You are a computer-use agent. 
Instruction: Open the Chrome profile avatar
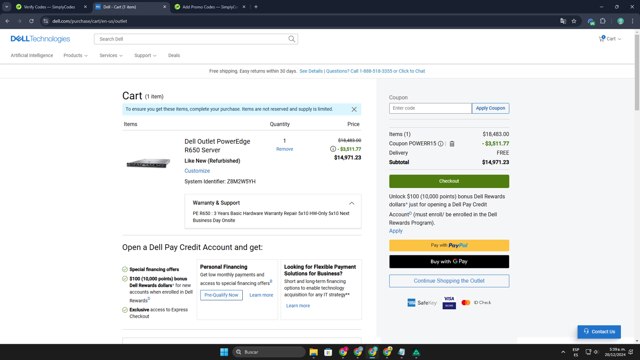click(x=620, y=21)
